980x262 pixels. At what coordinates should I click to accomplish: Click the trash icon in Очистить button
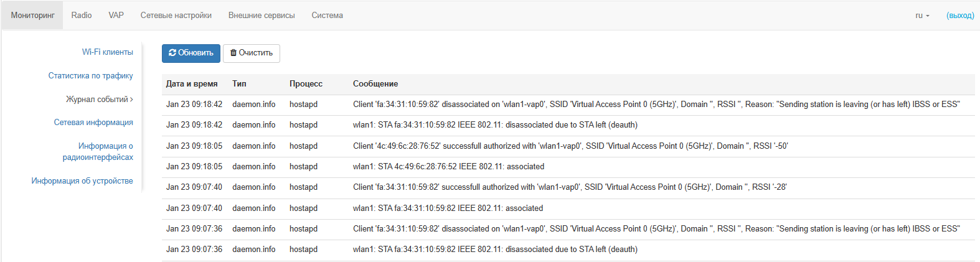click(x=233, y=53)
